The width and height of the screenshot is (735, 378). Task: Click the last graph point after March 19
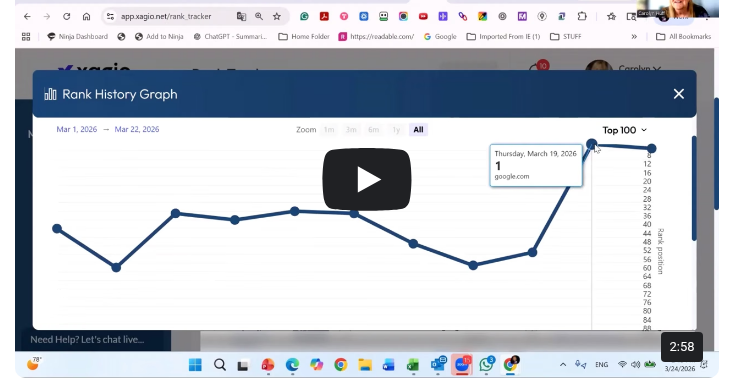click(652, 149)
